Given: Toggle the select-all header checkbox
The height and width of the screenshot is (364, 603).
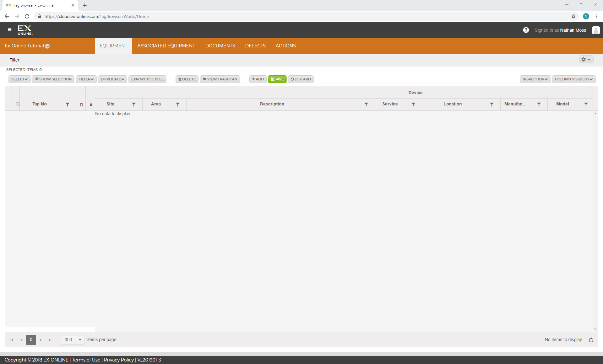Looking at the screenshot, I should (x=18, y=104).
